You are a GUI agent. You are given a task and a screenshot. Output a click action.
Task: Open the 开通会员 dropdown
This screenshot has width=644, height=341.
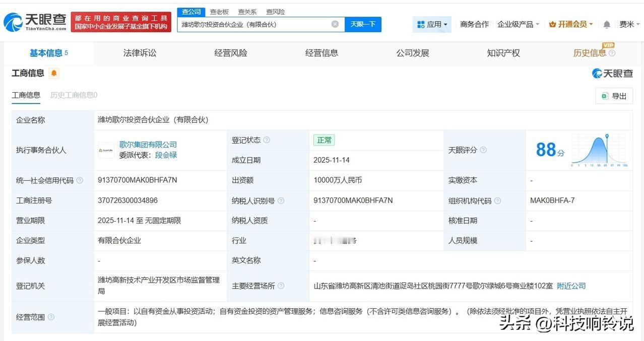click(x=571, y=24)
